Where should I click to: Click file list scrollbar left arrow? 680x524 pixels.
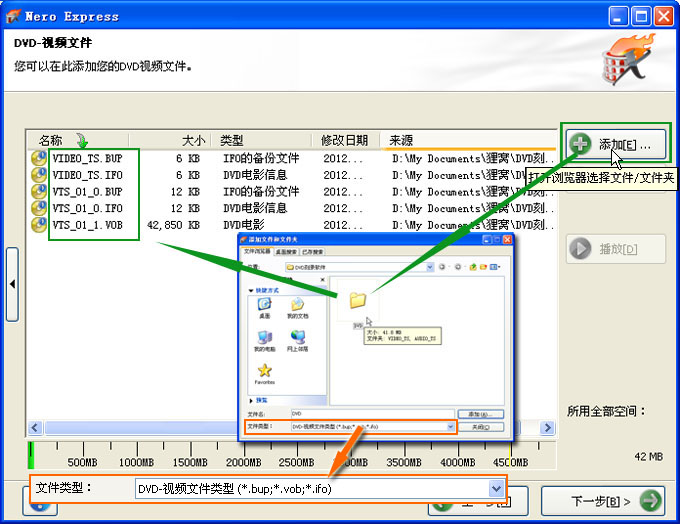pos(35,428)
